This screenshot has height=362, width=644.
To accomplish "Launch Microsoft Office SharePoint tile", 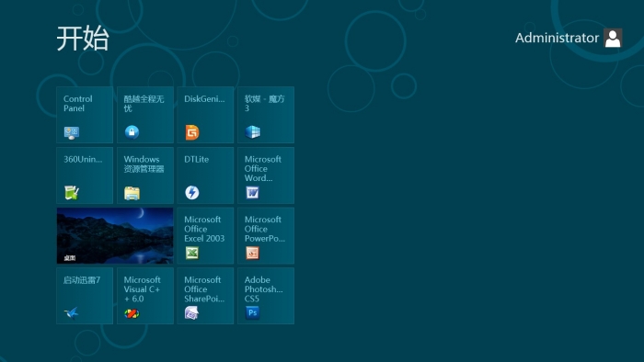I will point(205,296).
